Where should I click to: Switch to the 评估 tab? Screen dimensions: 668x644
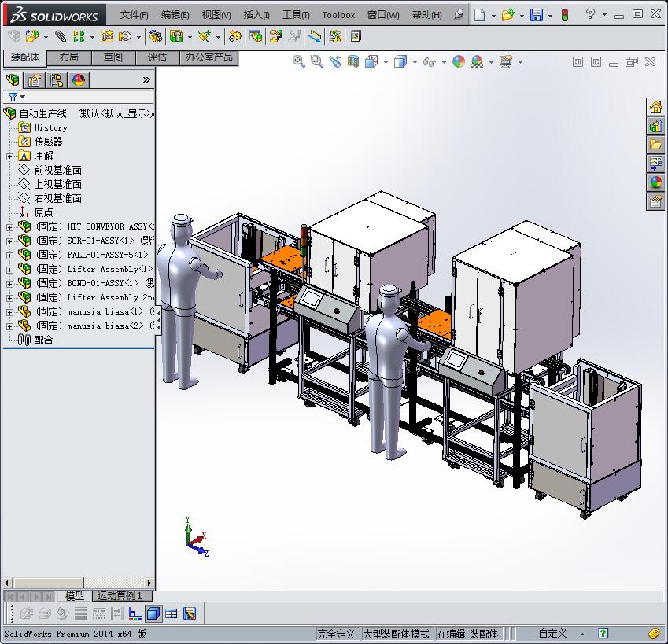pyautogui.click(x=157, y=57)
